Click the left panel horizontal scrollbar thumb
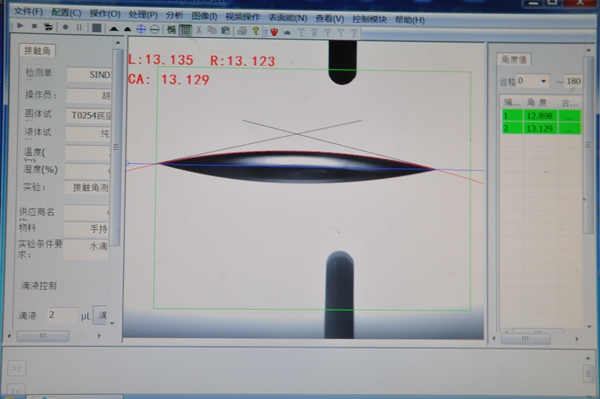The width and height of the screenshot is (600, 399). pos(43,336)
